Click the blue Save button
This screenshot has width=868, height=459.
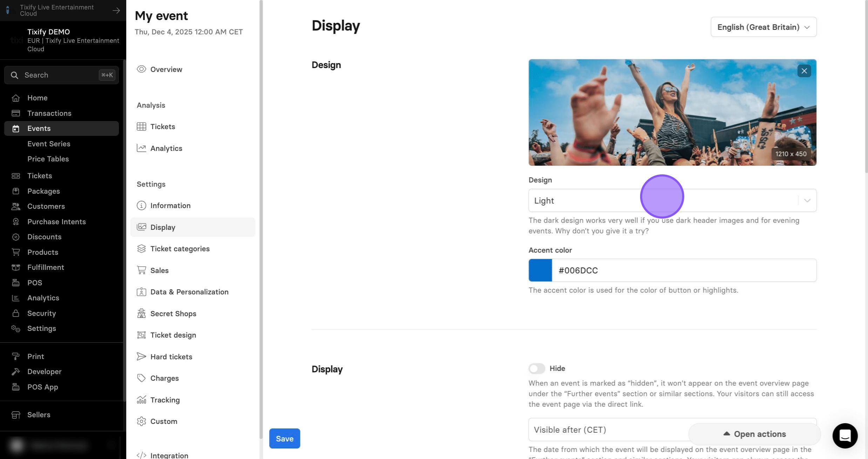coord(284,439)
